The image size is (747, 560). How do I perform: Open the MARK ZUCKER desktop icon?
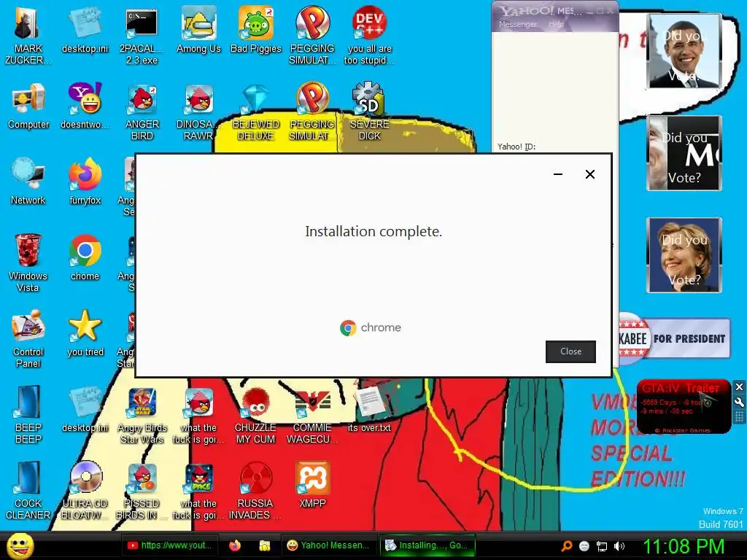pos(28,36)
